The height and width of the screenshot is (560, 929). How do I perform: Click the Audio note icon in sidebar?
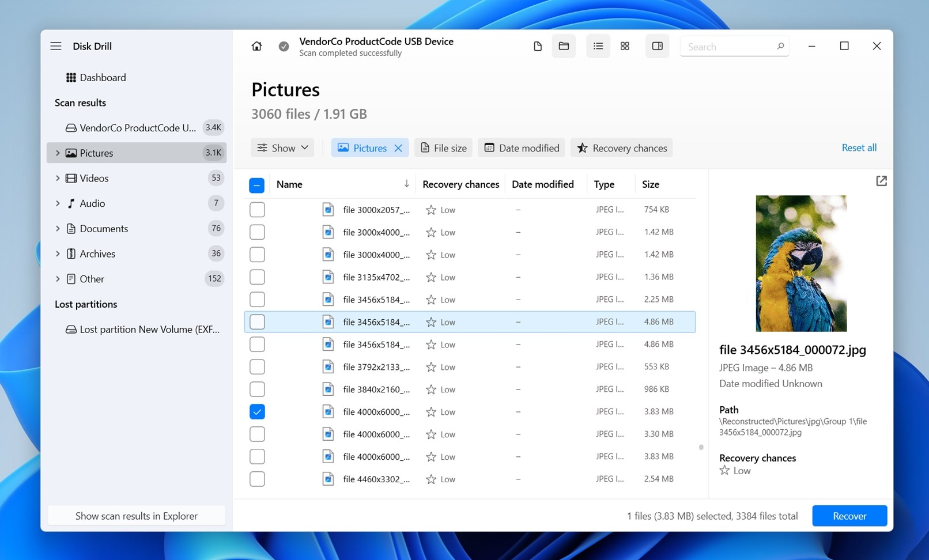point(71,203)
